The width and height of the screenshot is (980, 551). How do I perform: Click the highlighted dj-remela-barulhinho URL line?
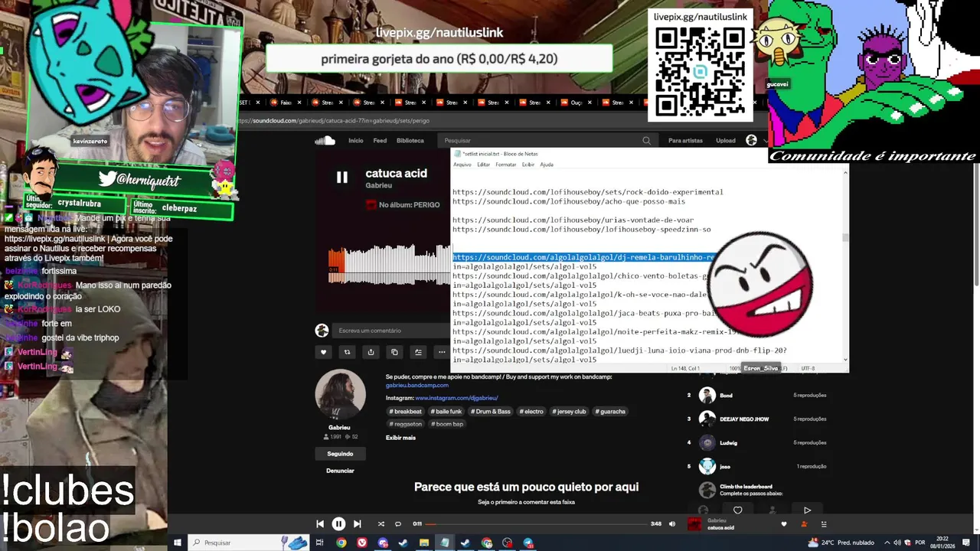(583, 257)
